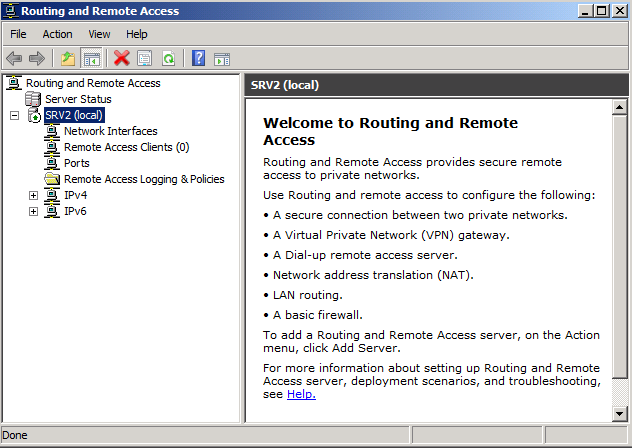
Task: Open the Action menu
Action: click(57, 34)
